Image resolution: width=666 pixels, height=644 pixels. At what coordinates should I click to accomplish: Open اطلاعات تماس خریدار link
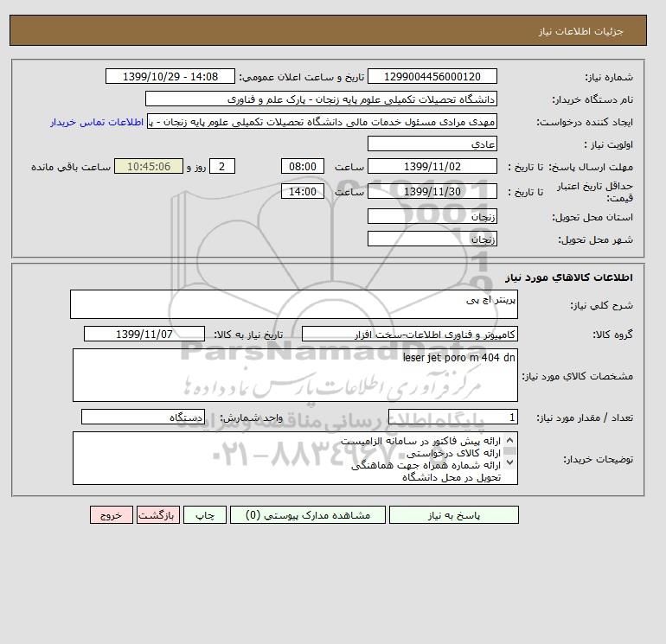click(97, 122)
